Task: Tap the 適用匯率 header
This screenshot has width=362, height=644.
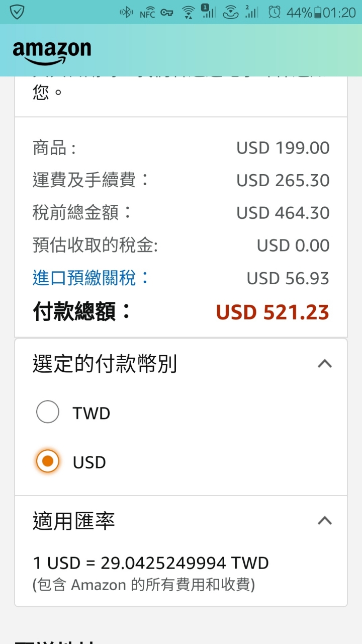Action: click(74, 521)
